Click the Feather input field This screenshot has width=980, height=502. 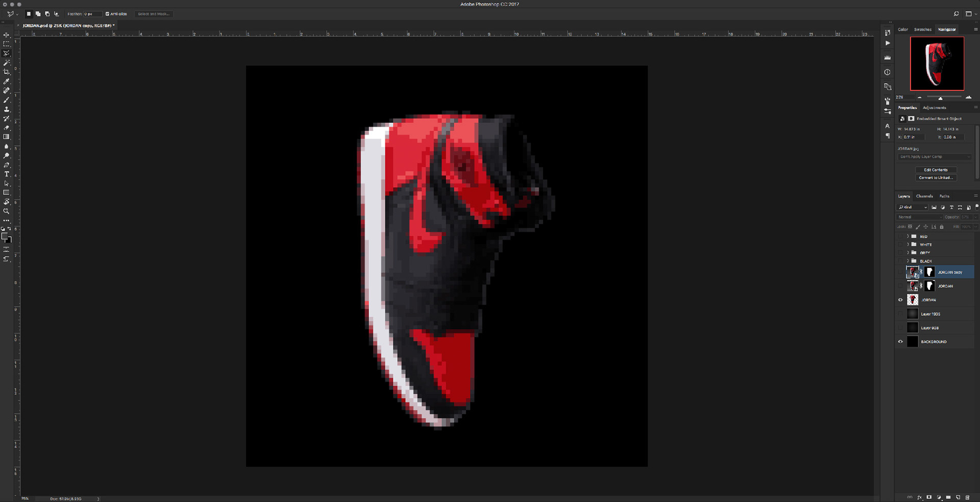click(x=92, y=14)
